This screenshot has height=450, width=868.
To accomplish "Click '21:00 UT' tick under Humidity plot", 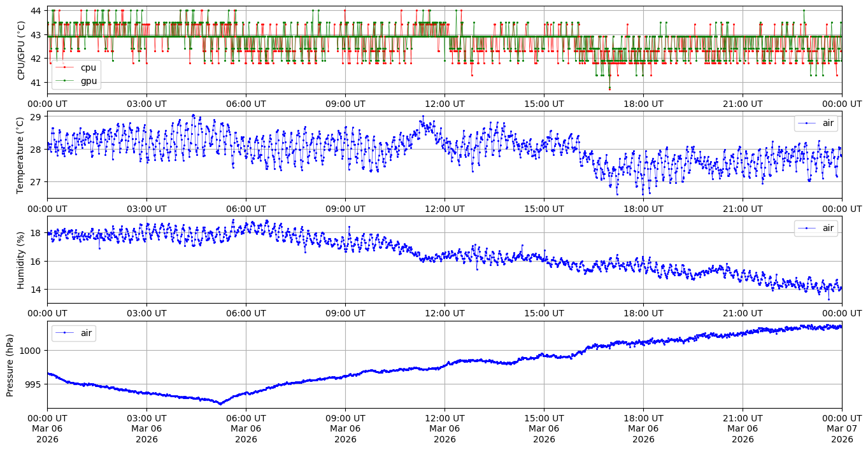I will coord(743,313).
